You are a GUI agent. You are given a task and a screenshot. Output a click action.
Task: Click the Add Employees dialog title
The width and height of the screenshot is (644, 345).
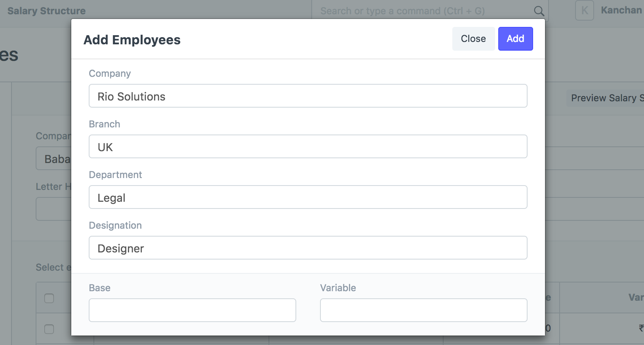pos(132,40)
